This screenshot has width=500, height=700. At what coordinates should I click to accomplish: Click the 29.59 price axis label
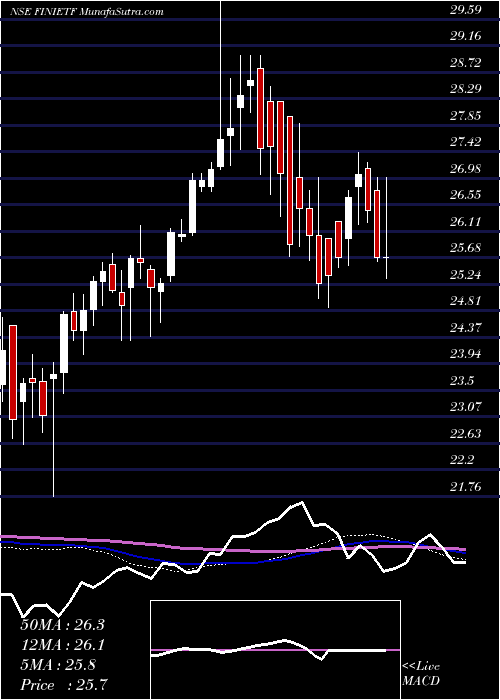coord(465,10)
